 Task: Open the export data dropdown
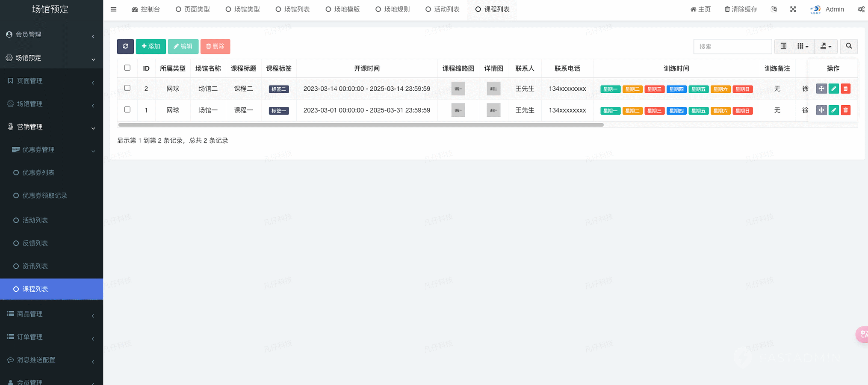click(x=826, y=46)
